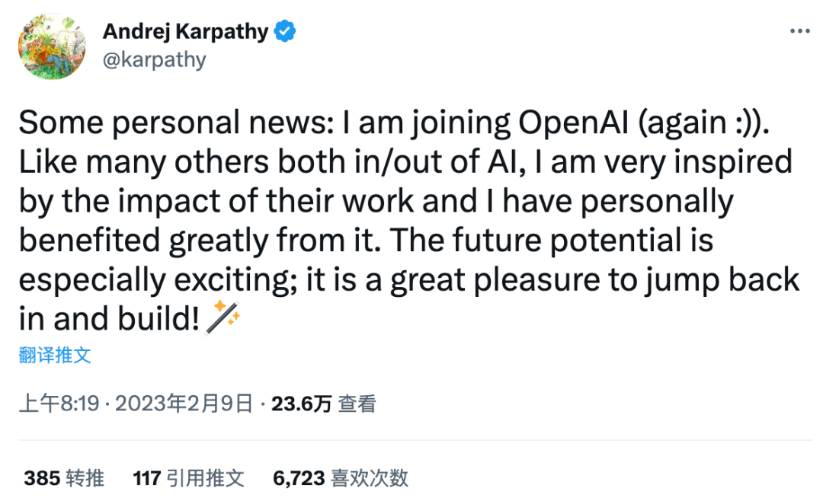Click 'Some personal news:' opening phrase
This screenshot has width=823, height=504.
pos(176,123)
